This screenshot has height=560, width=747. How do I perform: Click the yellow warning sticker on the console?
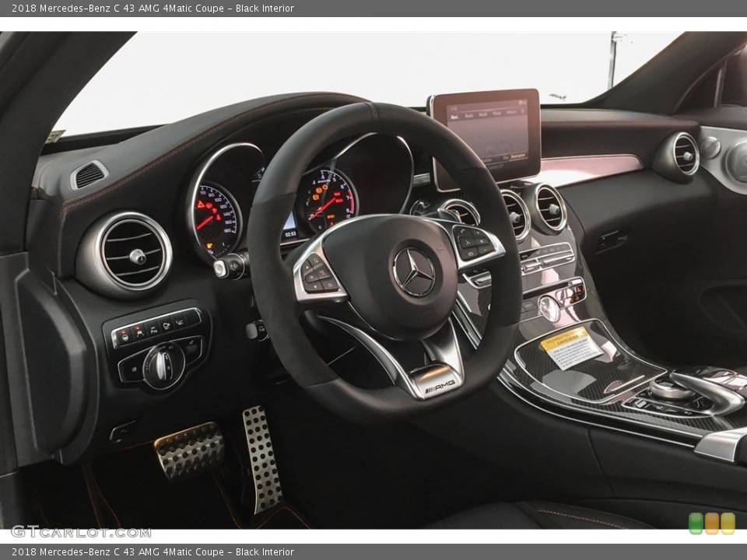(x=570, y=348)
